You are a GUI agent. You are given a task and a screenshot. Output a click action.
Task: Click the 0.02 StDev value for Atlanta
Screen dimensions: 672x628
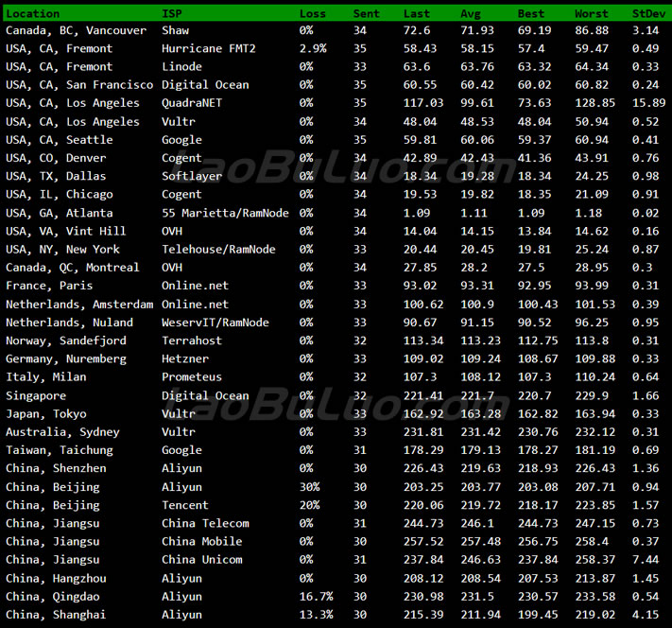(x=646, y=213)
